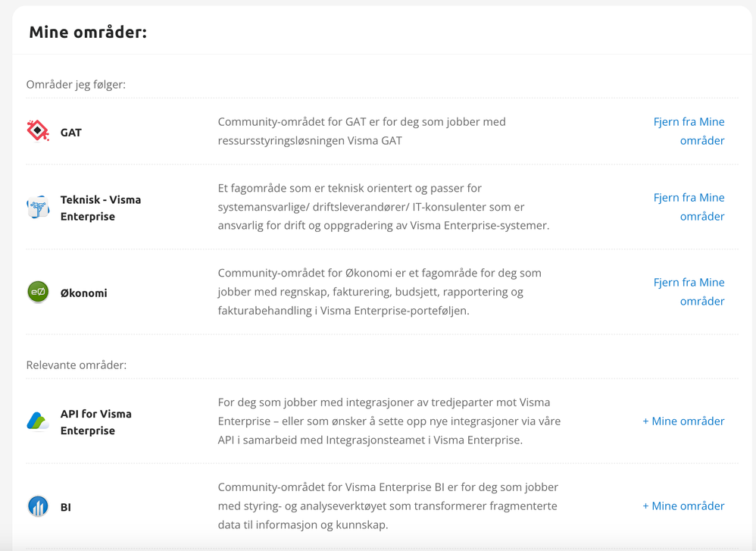756x551 pixels.
Task: Click the Teknisk - Visma Enterprise tree icon
Action: click(x=38, y=208)
